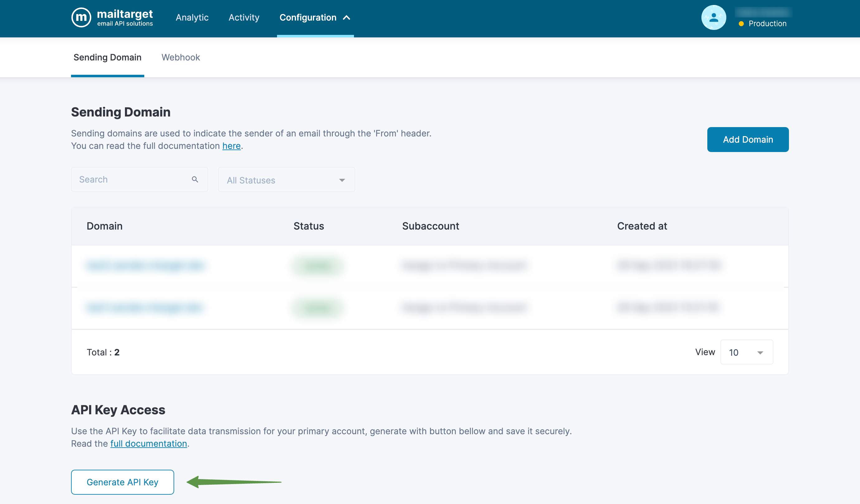Expand the All Statuses dropdown
Image resolution: width=860 pixels, height=504 pixels.
coord(286,180)
